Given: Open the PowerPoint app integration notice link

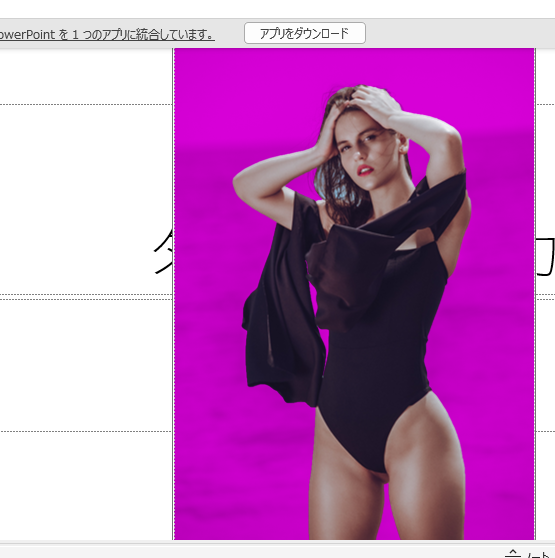Looking at the screenshot, I should coord(107,35).
